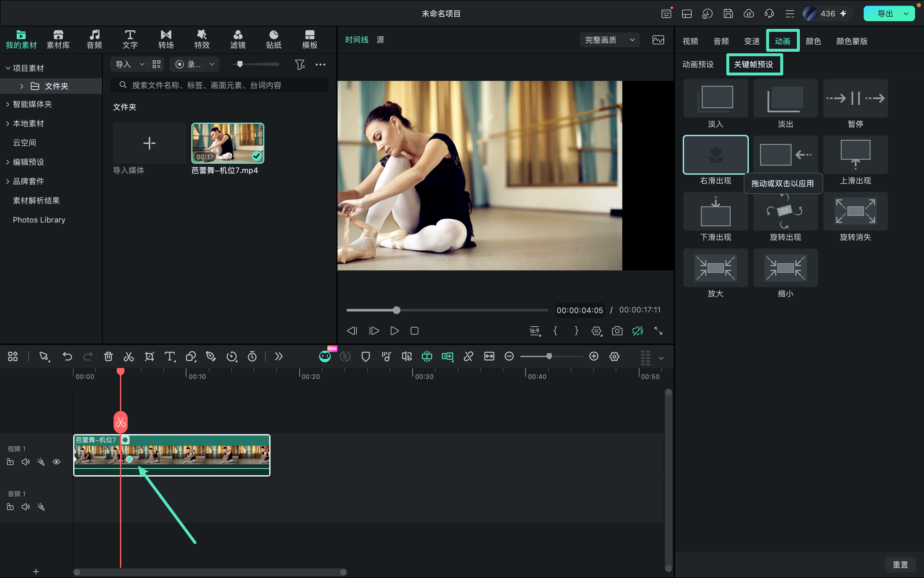Select the 芭蕾舞-机位7.mp4 media thumbnail

tap(227, 143)
